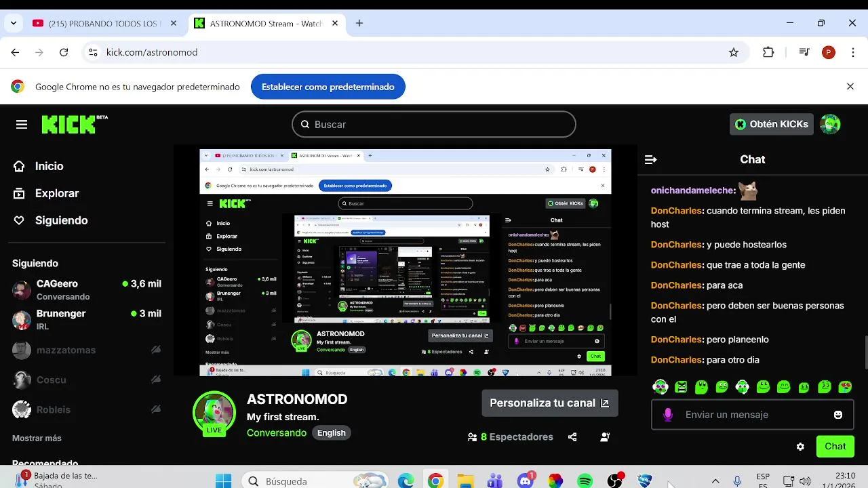Open the offline mazzatomas channel
Screen dimensions: 868x488
point(87,350)
